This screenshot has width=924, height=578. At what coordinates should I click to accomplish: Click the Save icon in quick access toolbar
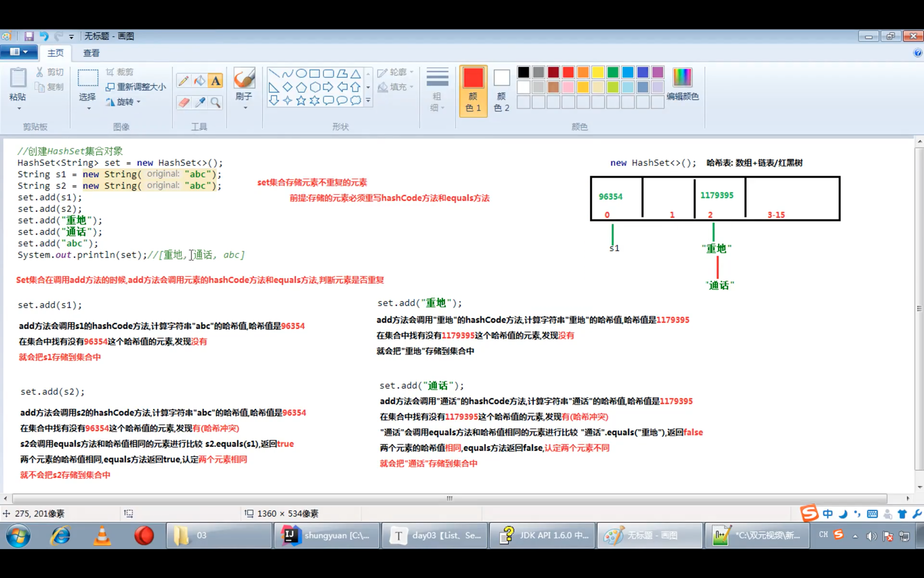pos(29,36)
